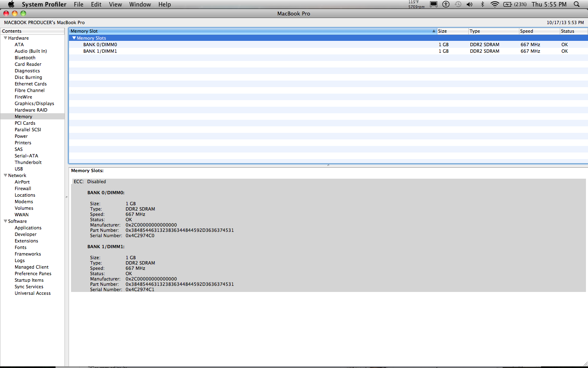Screen dimensions: 588x368
Task: Select BANK 1/DIMM1 row
Action: pos(328,51)
